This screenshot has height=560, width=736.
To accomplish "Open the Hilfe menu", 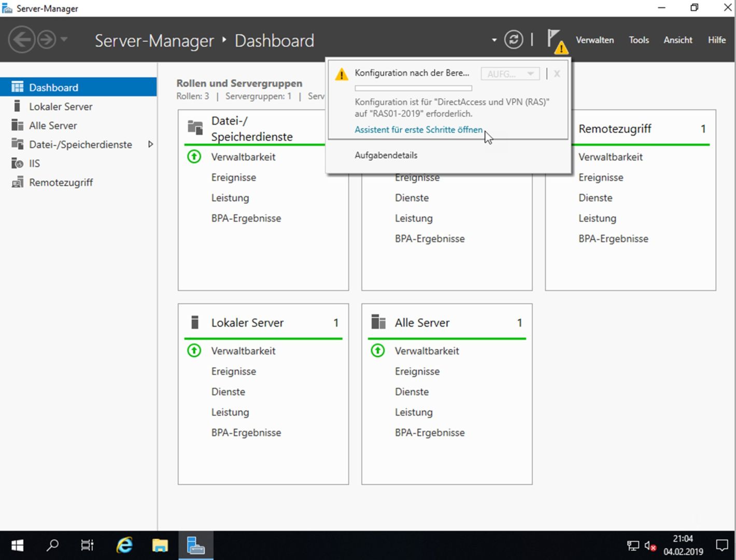I will [x=717, y=40].
